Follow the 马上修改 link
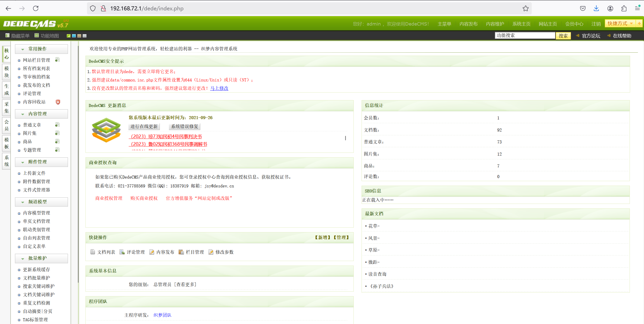The image size is (644, 324). 219,88
